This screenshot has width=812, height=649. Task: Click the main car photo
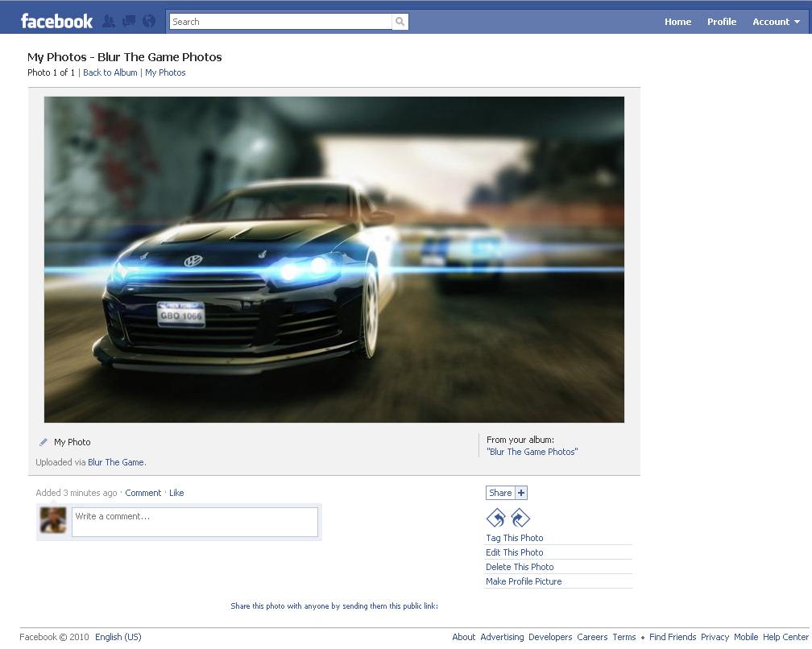click(x=334, y=259)
